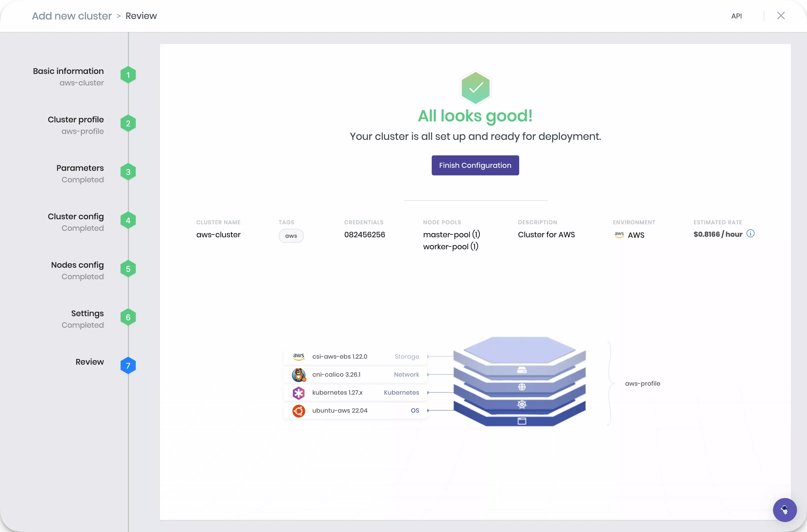The width and height of the screenshot is (807, 532).
Task: Click the info icon next to estimated rate
Action: point(750,233)
